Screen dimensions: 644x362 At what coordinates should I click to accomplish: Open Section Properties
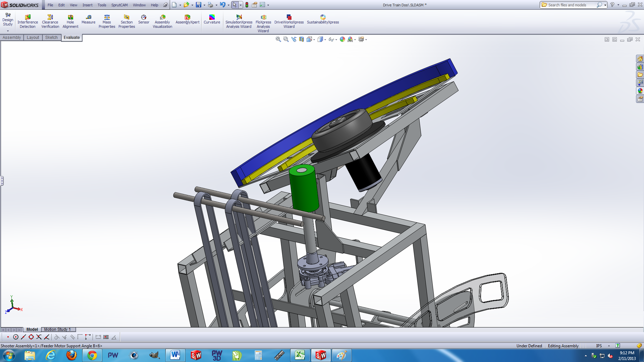126,21
